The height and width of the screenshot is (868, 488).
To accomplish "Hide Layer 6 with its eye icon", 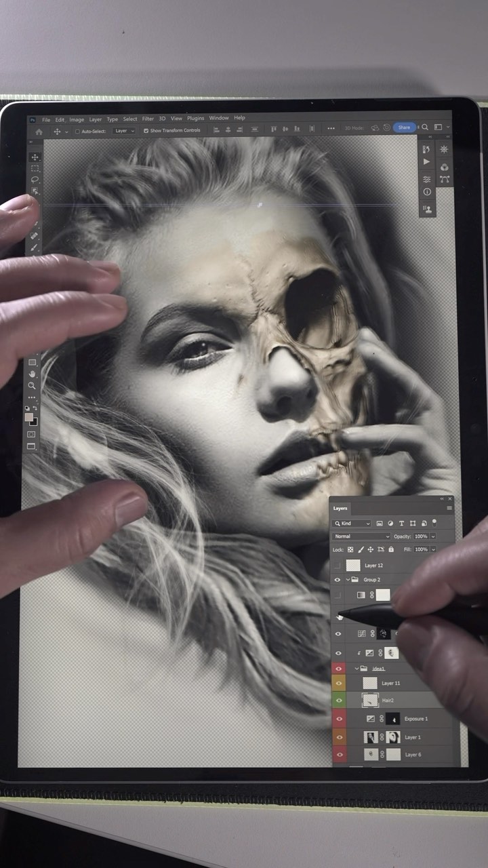I will [x=339, y=754].
